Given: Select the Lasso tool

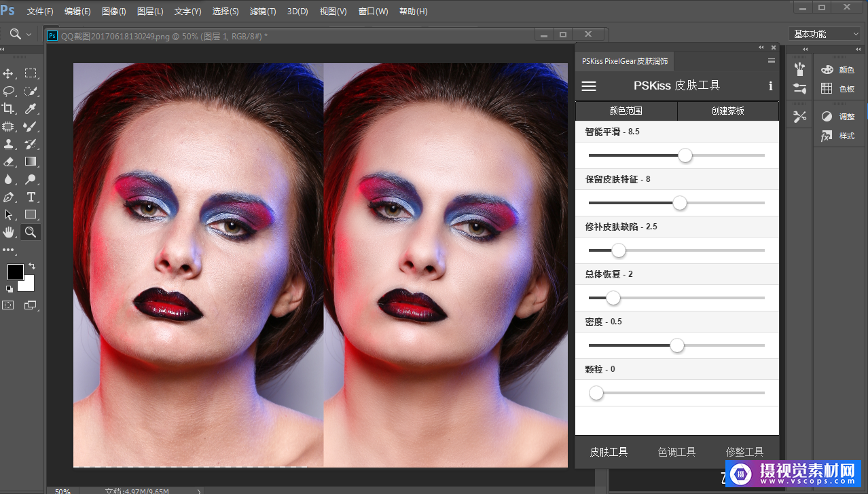Looking at the screenshot, I should click(x=9, y=91).
